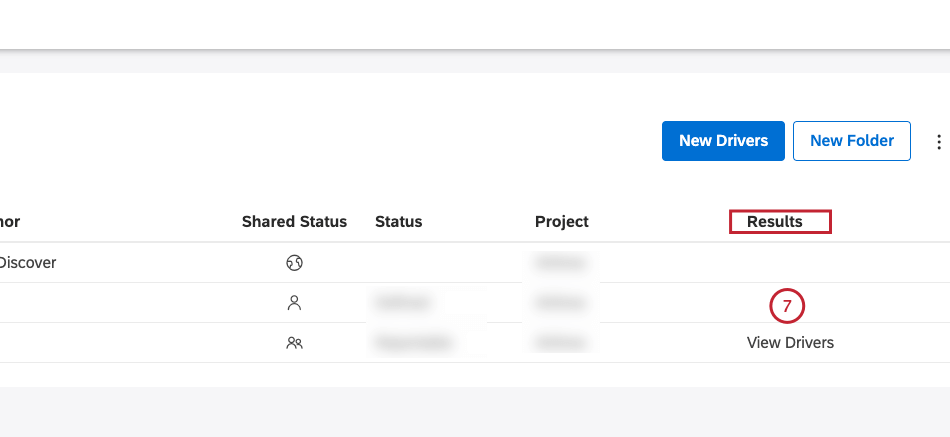Sort by the Project column header
The width and height of the screenshot is (950, 437).
pyautogui.click(x=561, y=222)
